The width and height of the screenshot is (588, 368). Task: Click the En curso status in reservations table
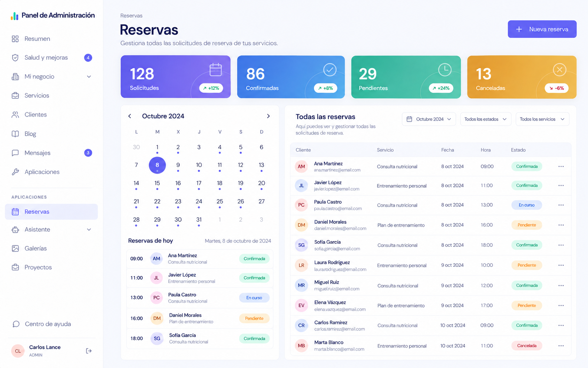526,205
